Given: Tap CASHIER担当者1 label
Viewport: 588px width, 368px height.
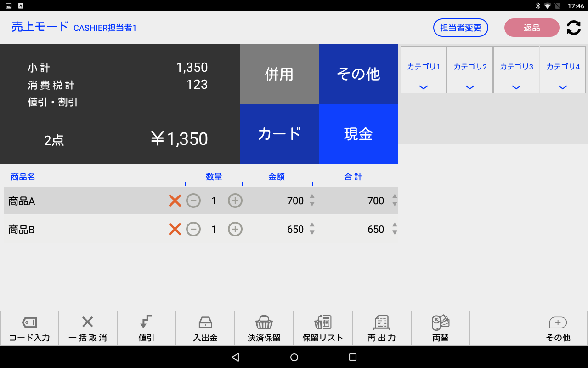Looking at the screenshot, I should point(105,28).
